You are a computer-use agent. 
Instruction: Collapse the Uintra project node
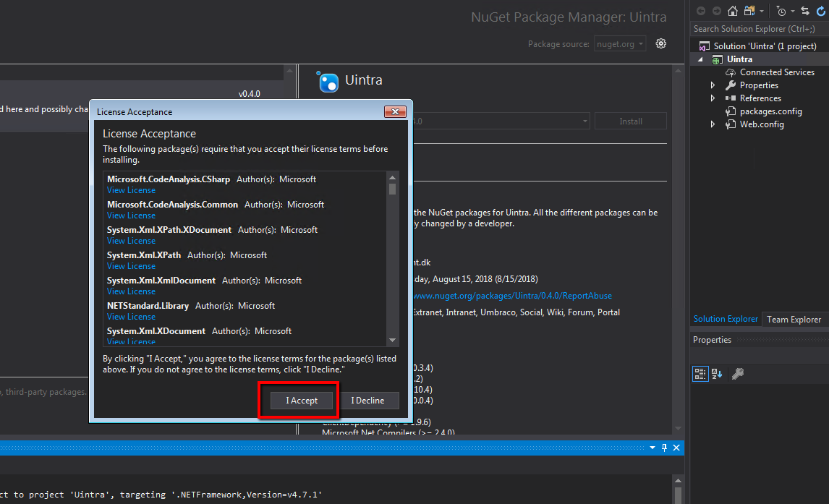(700, 60)
